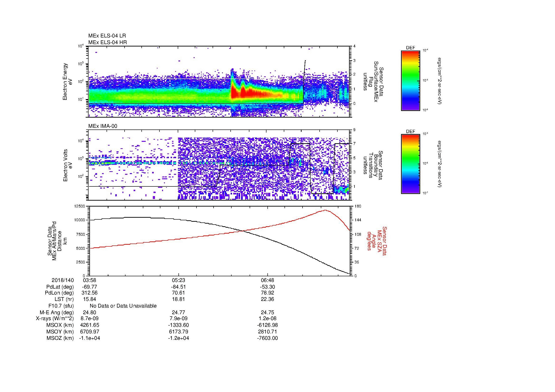Click the 06:48 time tick label
555x392 pixels.
268,280
